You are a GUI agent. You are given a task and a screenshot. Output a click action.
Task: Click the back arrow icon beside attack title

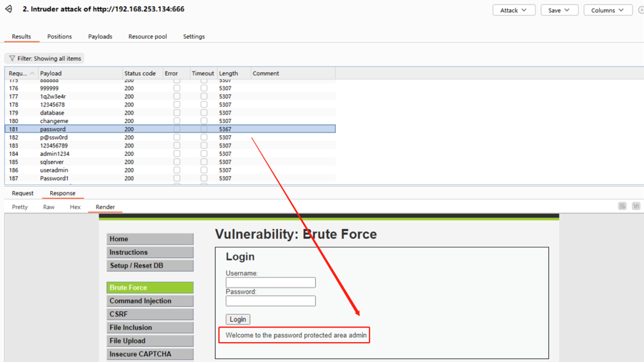click(x=9, y=9)
